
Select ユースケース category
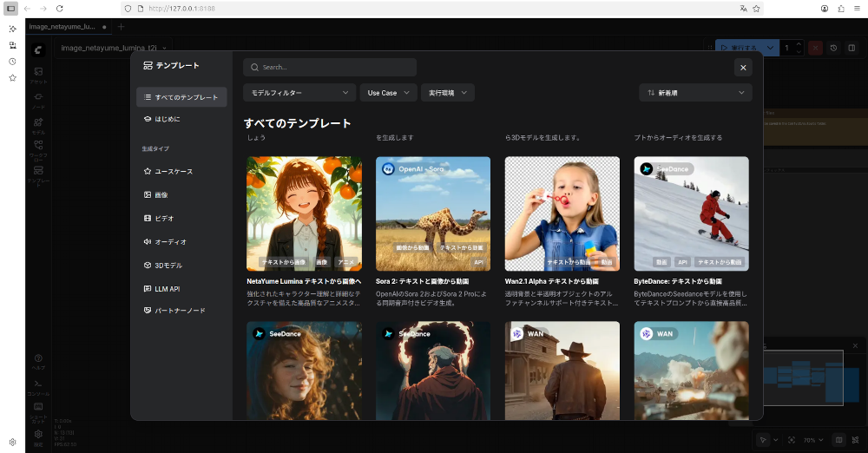click(181, 171)
